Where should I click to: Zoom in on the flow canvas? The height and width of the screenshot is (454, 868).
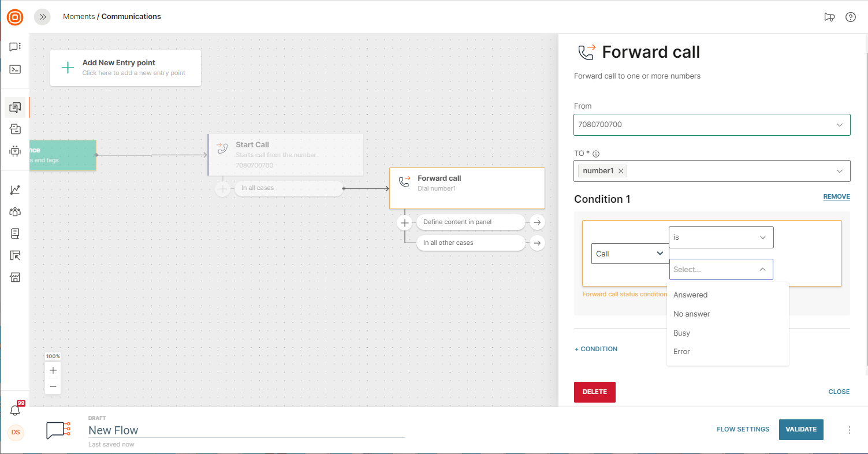pyautogui.click(x=53, y=370)
